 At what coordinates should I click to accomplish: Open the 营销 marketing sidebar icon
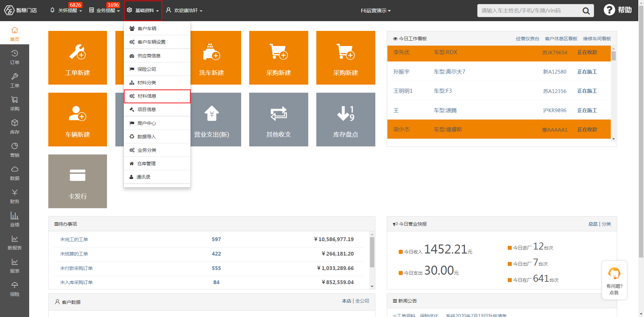pos(14,150)
